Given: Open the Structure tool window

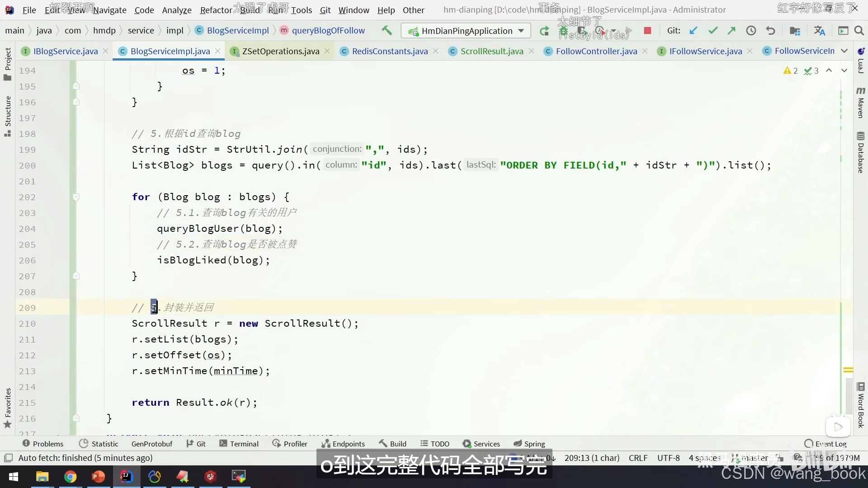Looking at the screenshot, I should click(7, 116).
